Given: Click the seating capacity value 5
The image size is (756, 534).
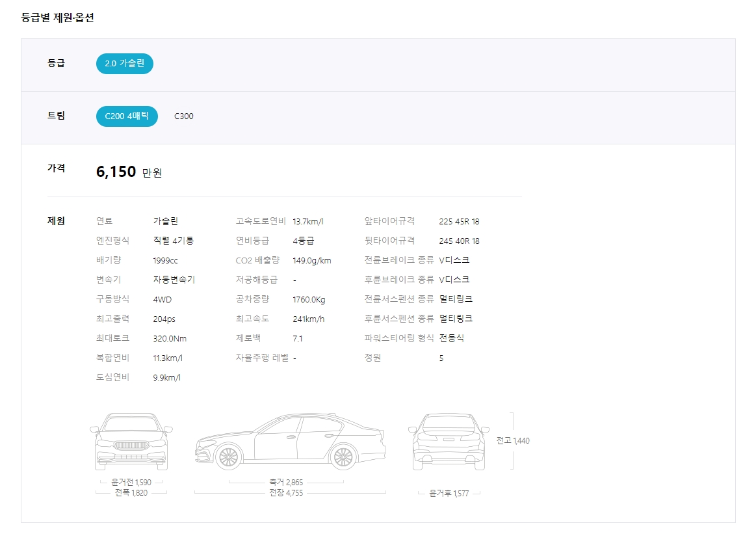Looking at the screenshot, I should click(441, 358).
